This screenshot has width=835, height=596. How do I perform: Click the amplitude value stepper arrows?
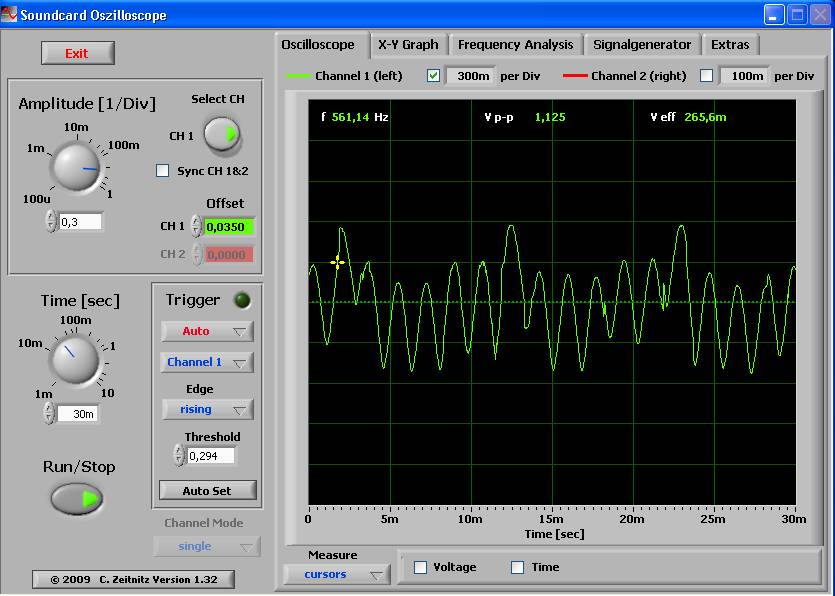pos(51,221)
